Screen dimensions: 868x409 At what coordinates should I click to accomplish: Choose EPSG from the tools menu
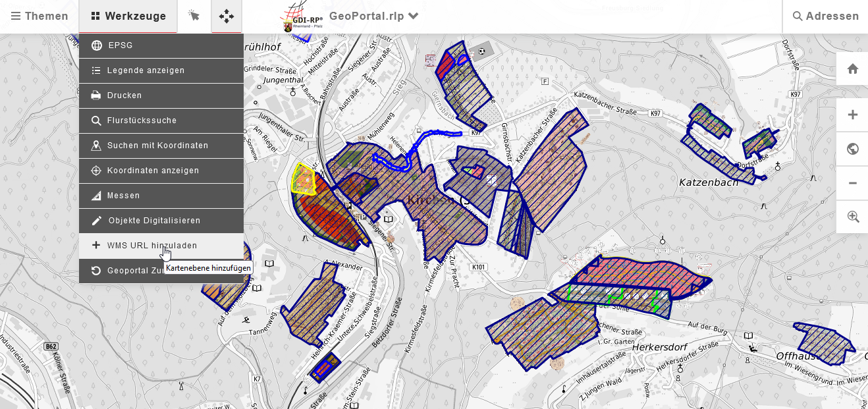coord(161,45)
